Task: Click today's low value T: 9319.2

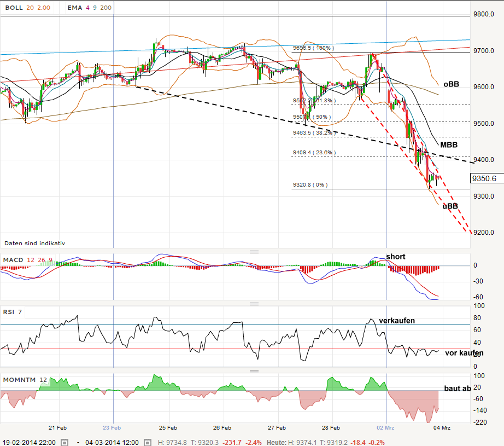Action: pyautogui.click(x=333, y=443)
